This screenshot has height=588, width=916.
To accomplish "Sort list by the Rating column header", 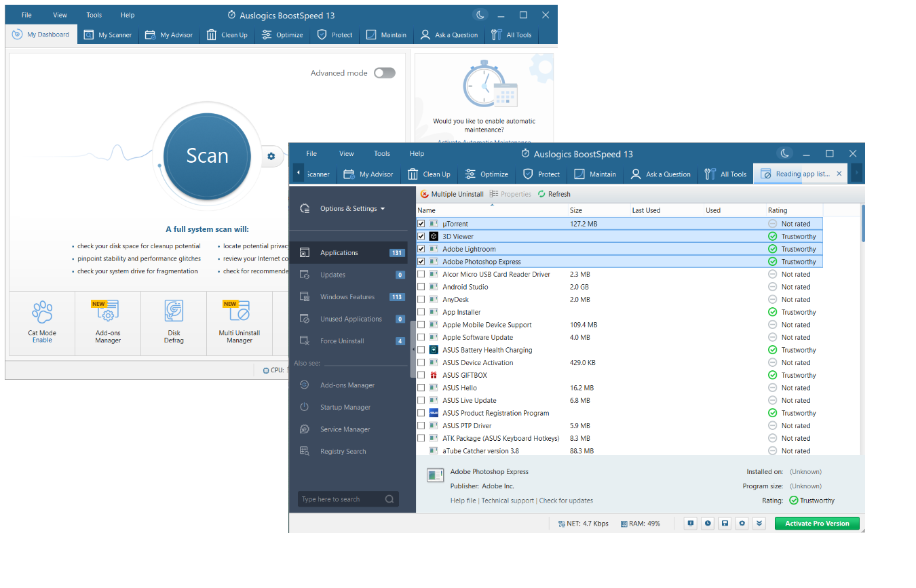I will [x=794, y=210].
